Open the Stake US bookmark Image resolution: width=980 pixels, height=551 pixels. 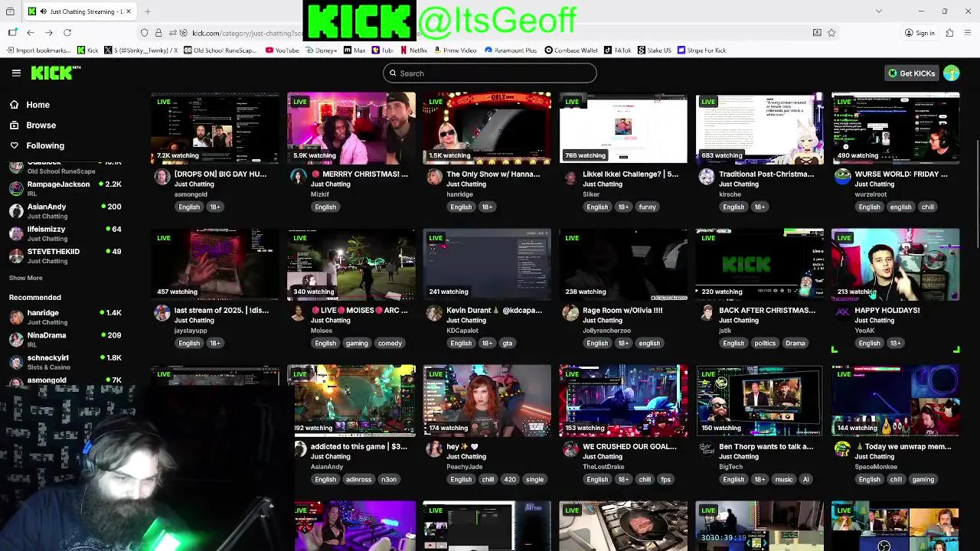[x=655, y=51]
